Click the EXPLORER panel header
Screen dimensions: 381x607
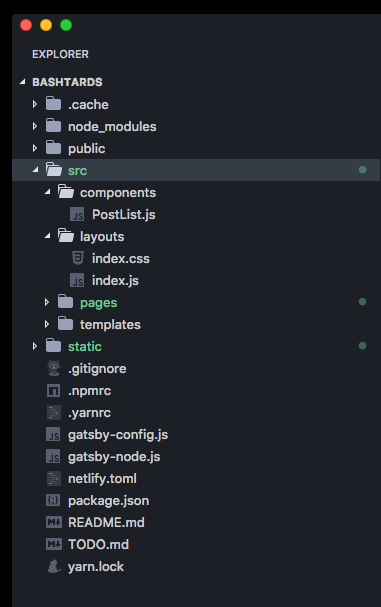click(x=60, y=54)
